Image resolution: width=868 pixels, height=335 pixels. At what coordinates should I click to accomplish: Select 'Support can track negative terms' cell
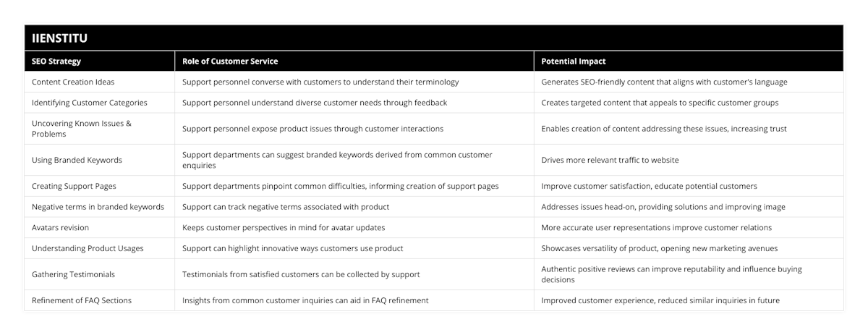point(286,207)
